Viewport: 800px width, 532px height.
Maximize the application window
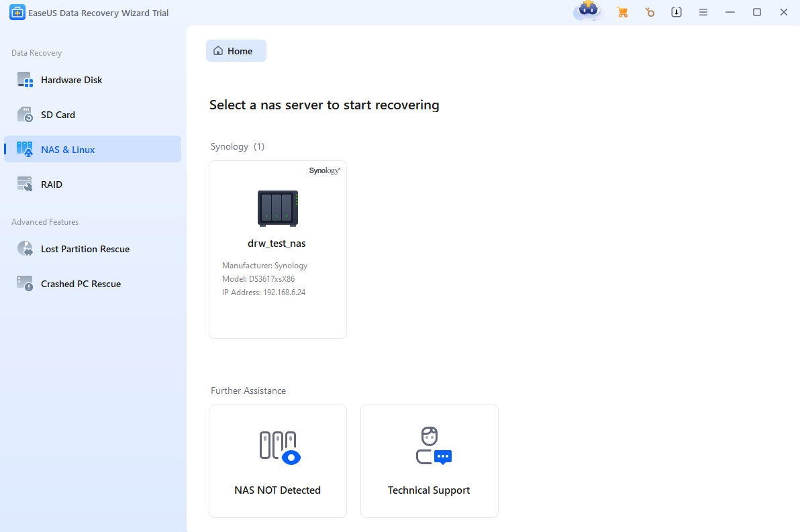click(757, 12)
